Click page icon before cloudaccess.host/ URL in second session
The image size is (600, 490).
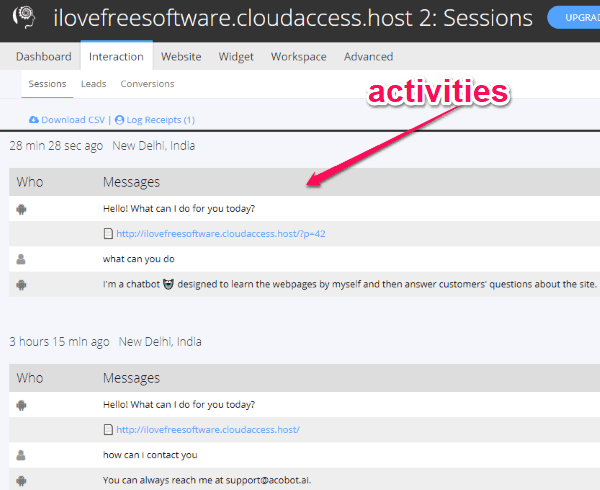[108, 430]
